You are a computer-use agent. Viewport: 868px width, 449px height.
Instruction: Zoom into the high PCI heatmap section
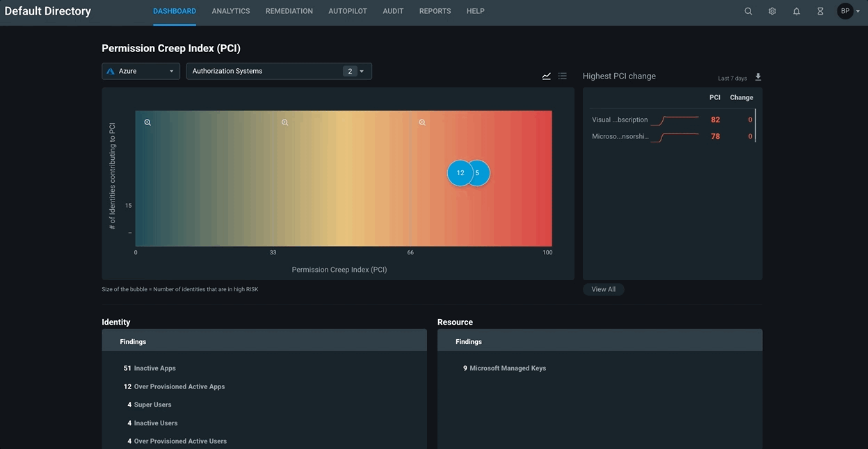pyautogui.click(x=422, y=122)
